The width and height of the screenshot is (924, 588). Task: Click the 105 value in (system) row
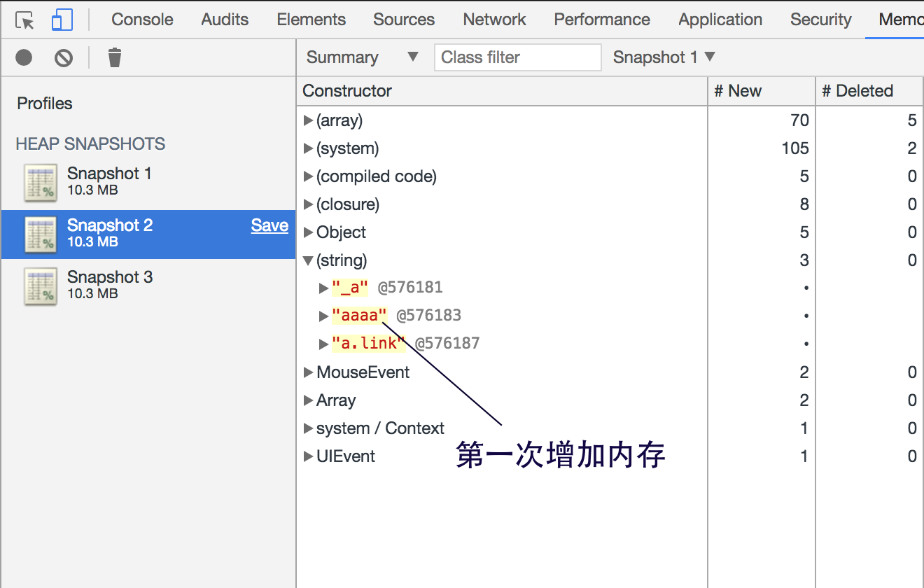796,148
